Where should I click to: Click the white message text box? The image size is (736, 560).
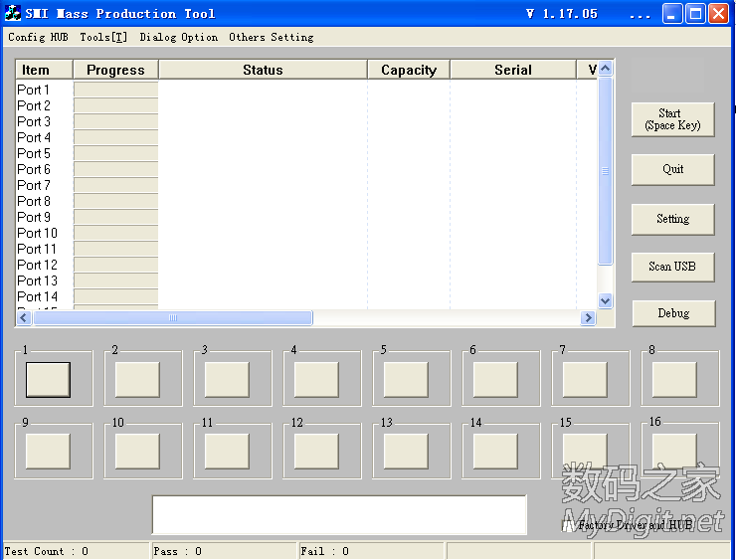point(339,515)
